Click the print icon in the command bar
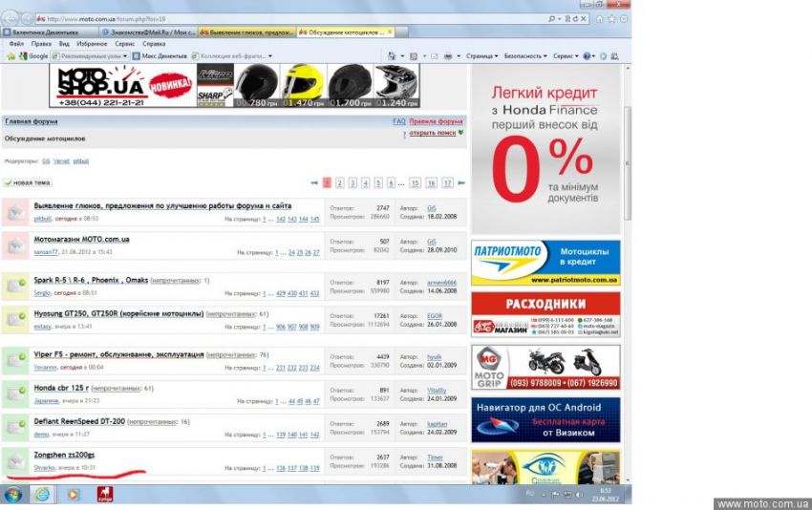This screenshot has width=812, height=510. 447,56
